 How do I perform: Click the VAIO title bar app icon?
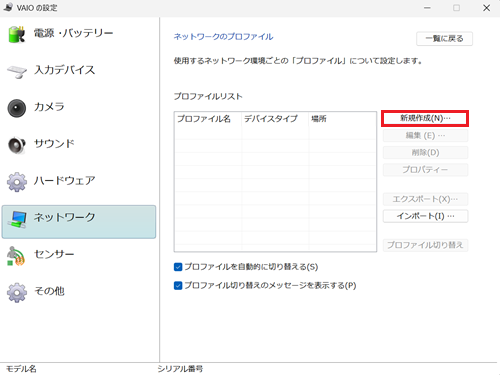click(x=8, y=7)
